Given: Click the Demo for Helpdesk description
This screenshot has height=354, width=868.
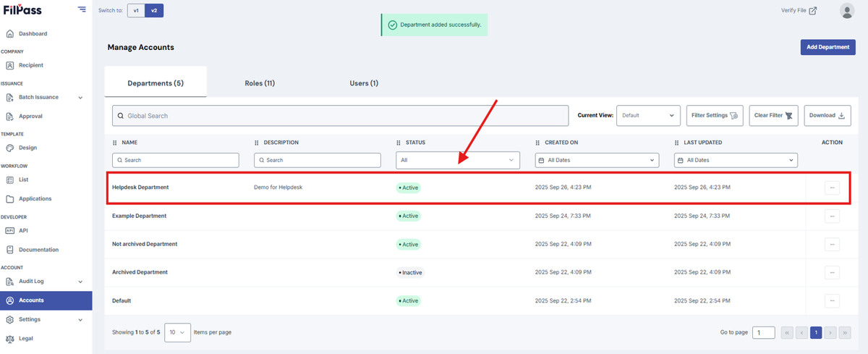Looking at the screenshot, I should (278, 187).
